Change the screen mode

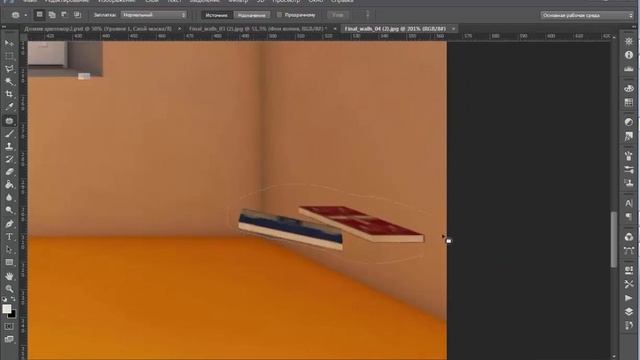click(x=9, y=339)
